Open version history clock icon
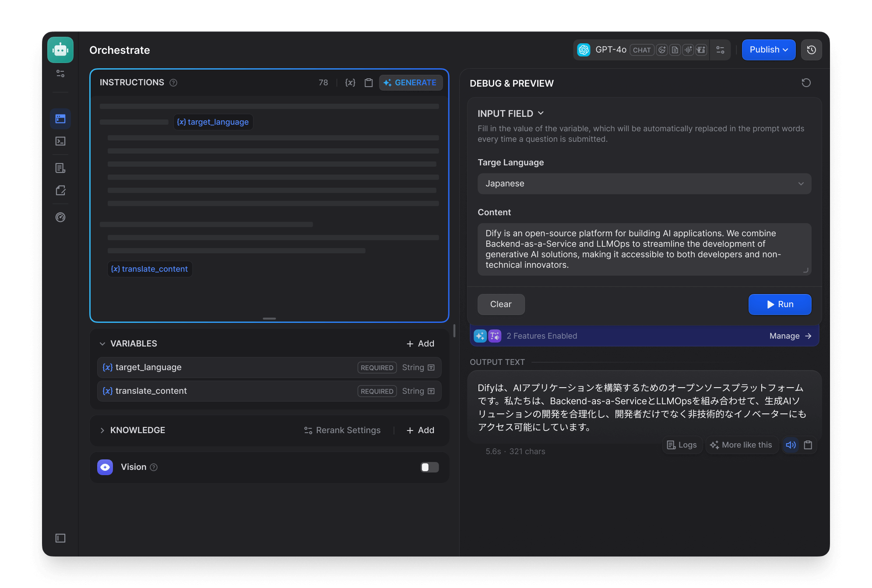 (811, 50)
